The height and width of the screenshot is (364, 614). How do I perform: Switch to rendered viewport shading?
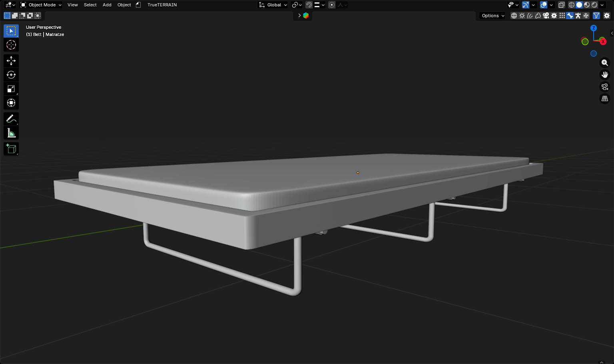tap(594, 5)
